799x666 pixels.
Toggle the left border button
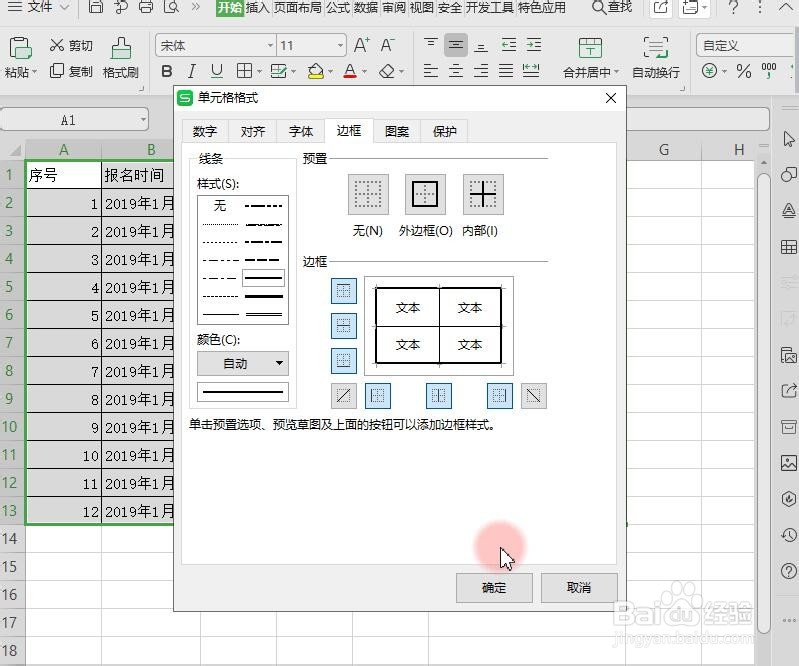point(378,395)
